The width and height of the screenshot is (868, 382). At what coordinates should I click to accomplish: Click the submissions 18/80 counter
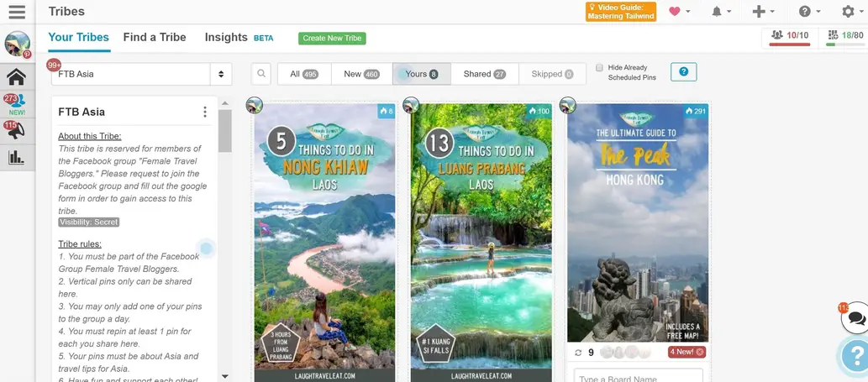point(844,36)
